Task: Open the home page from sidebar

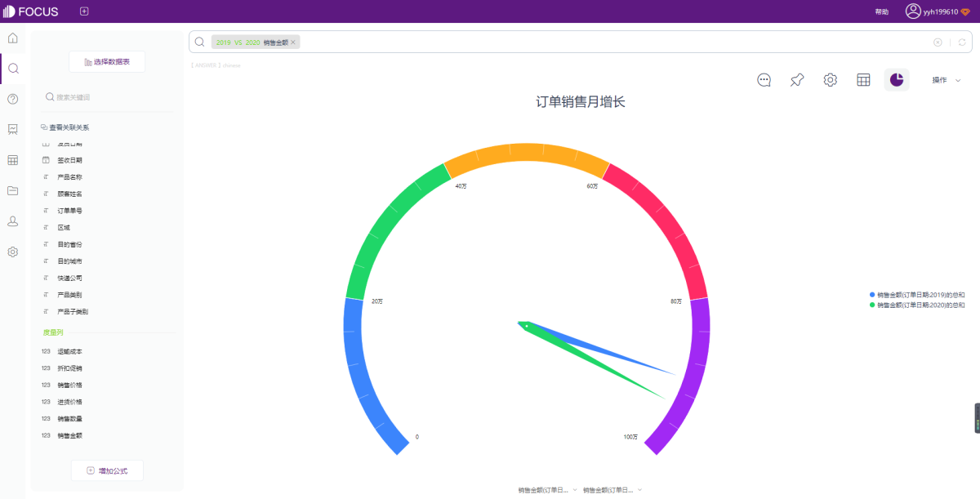Action: click(13, 38)
